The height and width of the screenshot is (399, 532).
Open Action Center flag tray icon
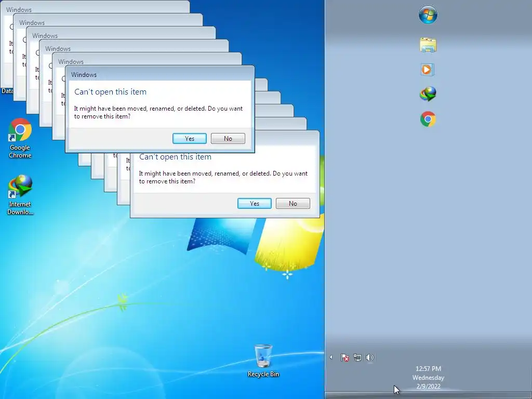(345, 357)
